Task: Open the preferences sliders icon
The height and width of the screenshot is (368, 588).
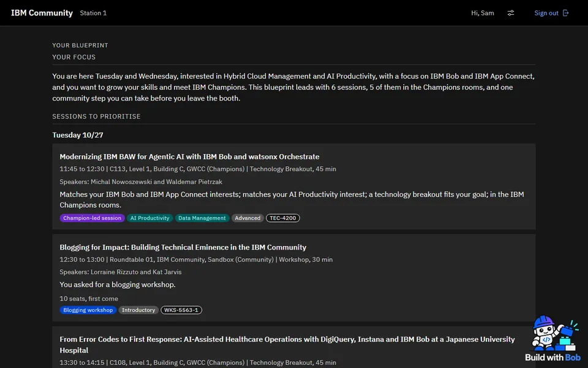Action: coord(511,13)
